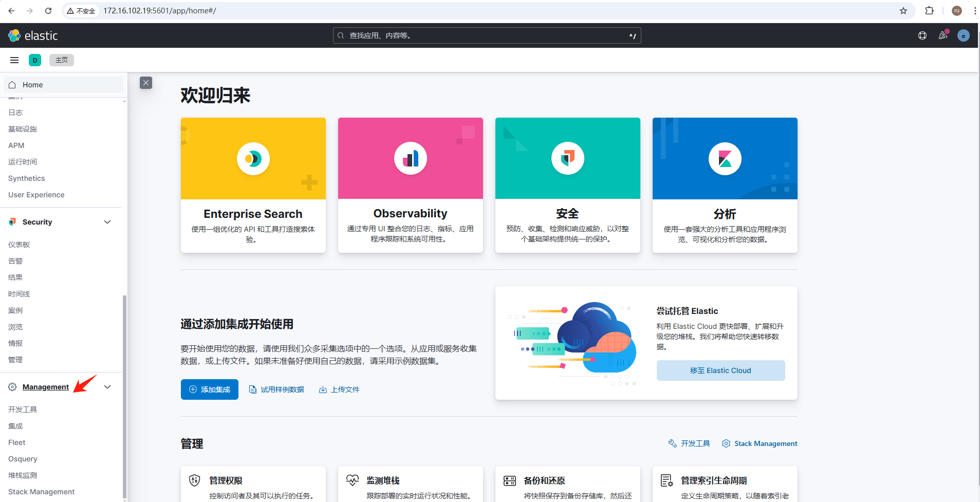The image size is (980, 502).
Task: Click the Security section heading
Action: coord(38,222)
